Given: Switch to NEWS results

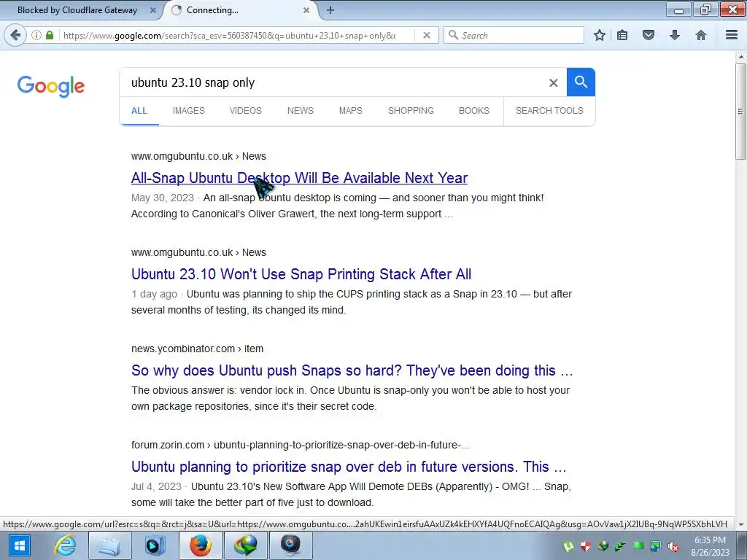Looking at the screenshot, I should (300, 111).
